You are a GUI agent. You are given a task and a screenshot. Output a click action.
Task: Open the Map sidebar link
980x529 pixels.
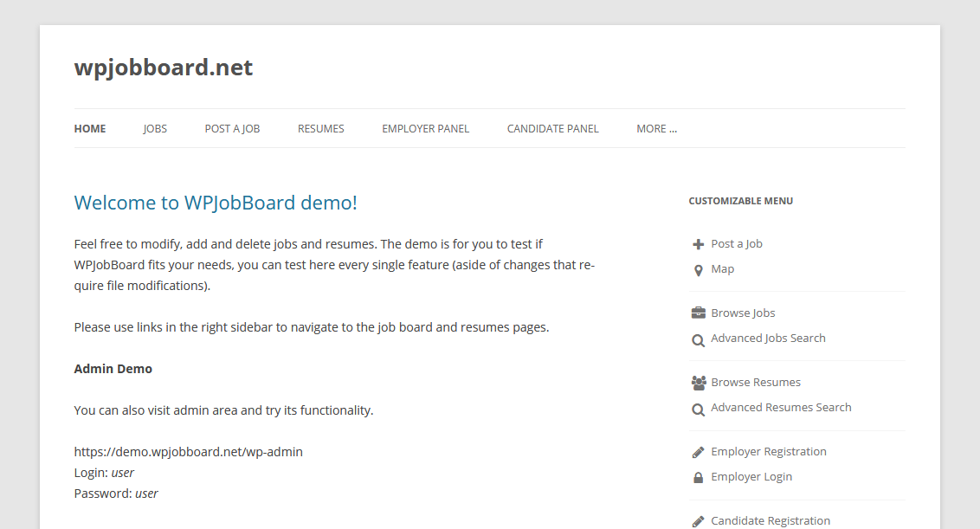click(723, 269)
